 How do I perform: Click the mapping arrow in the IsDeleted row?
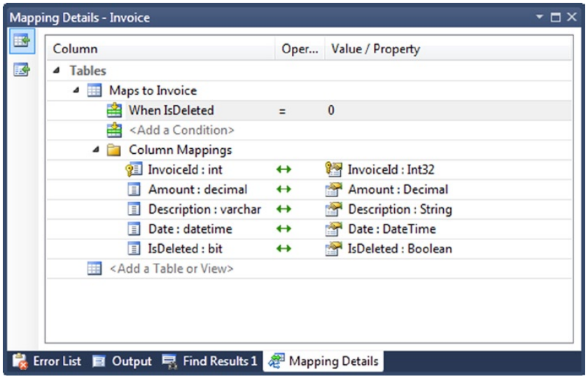pos(284,249)
